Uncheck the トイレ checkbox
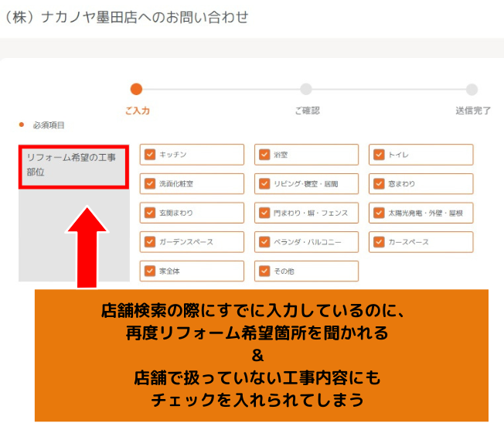 click(x=379, y=155)
